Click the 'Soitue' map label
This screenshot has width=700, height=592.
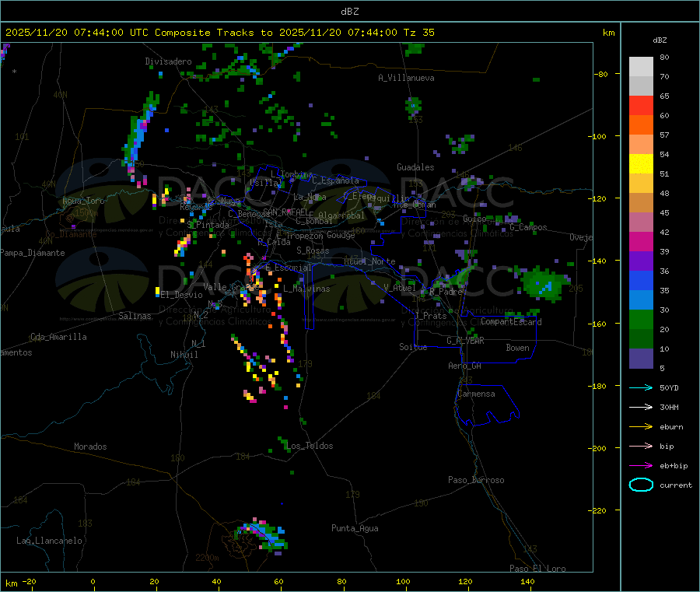click(x=413, y=347)
